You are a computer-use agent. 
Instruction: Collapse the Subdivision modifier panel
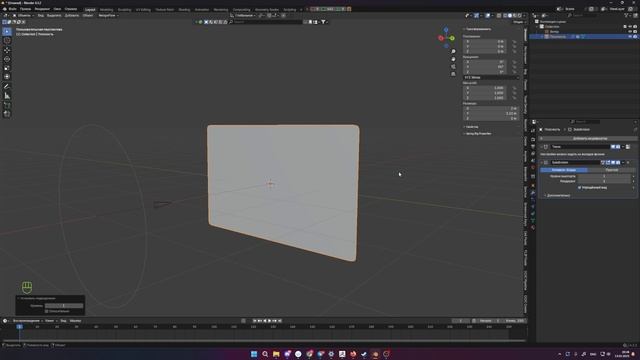click(x=542, y=162)
